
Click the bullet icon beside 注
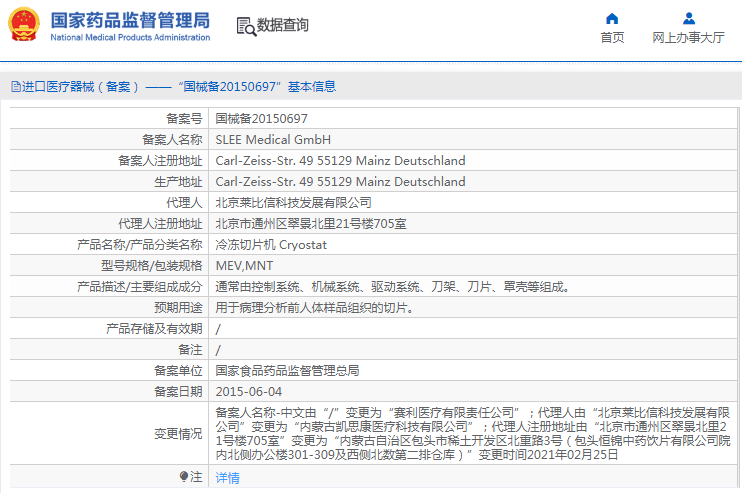point(183,477)
